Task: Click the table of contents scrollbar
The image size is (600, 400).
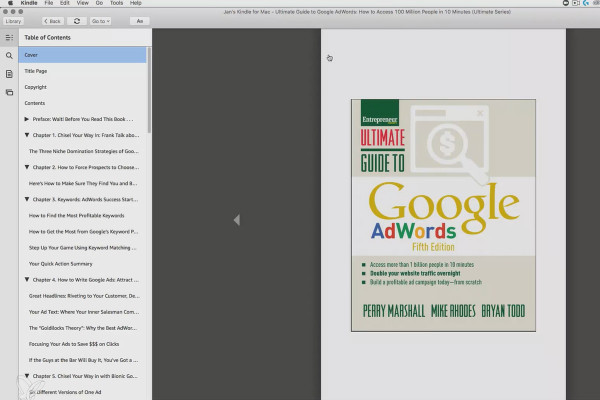Action: point(149,90)
